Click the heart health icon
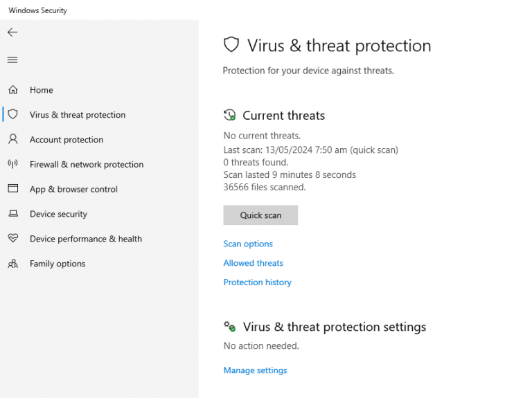The width and height of the screenshot is (532, 398). (x=12, y=239)
